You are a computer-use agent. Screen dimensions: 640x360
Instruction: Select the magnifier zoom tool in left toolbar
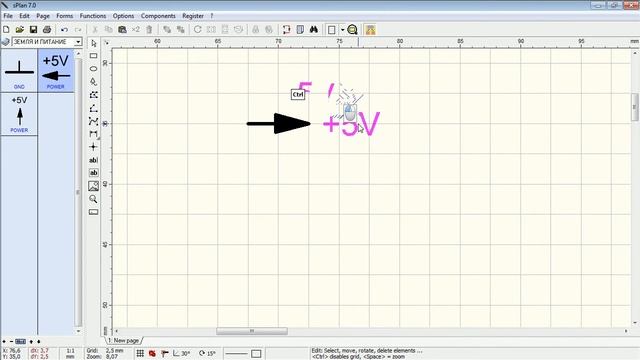(x=93, y=199)
